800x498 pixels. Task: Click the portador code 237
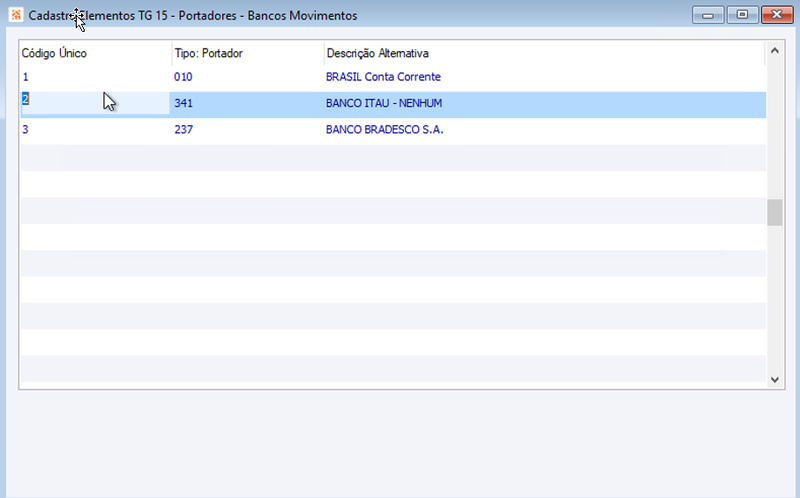click(183, 130)
